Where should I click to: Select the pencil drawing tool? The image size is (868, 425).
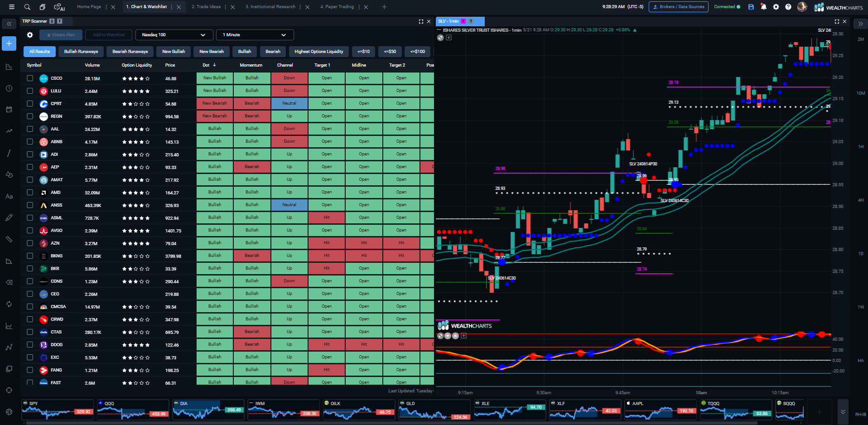point(9,218)
